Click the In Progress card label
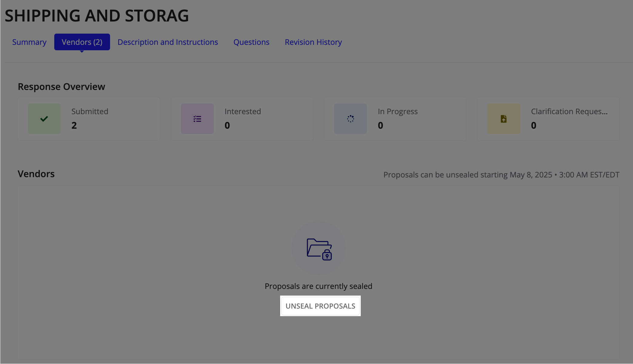 [x=398, y=111]
